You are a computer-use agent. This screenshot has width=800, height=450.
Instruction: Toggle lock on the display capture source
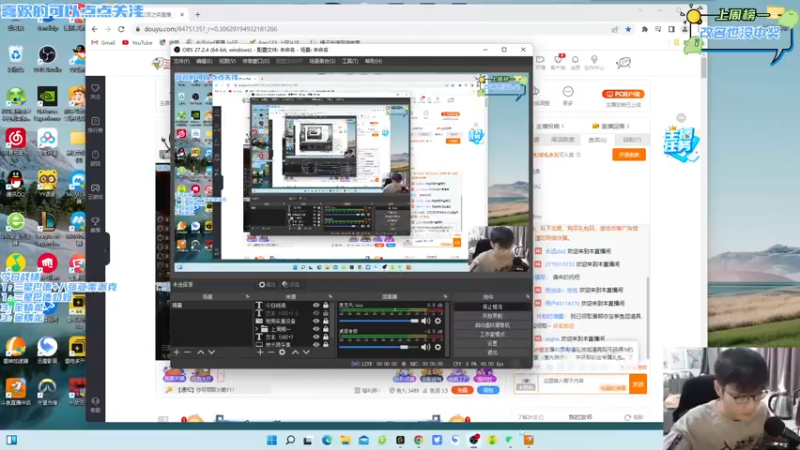326,344
